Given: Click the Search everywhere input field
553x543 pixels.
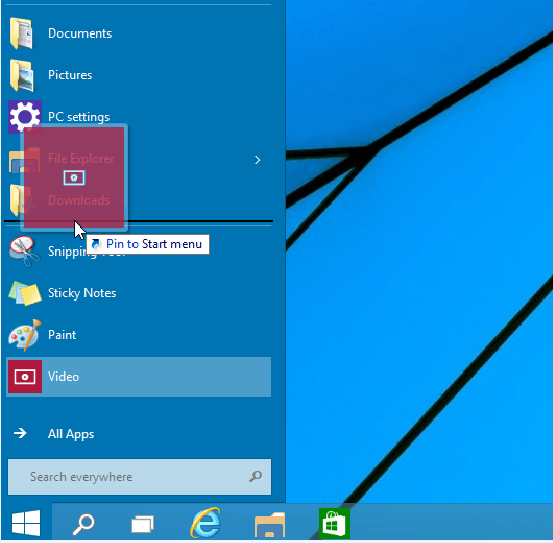Looking at the screenshot, I should pos(140,477).
